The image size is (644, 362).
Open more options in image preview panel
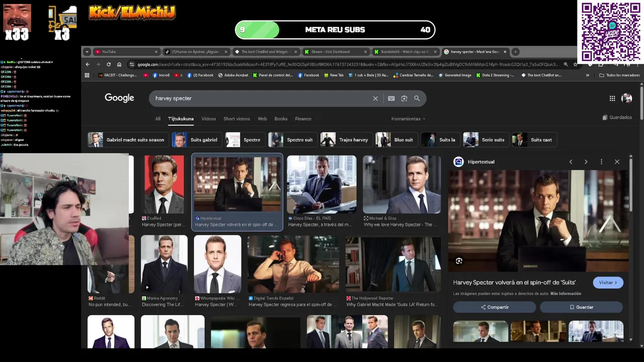point(601,162)
